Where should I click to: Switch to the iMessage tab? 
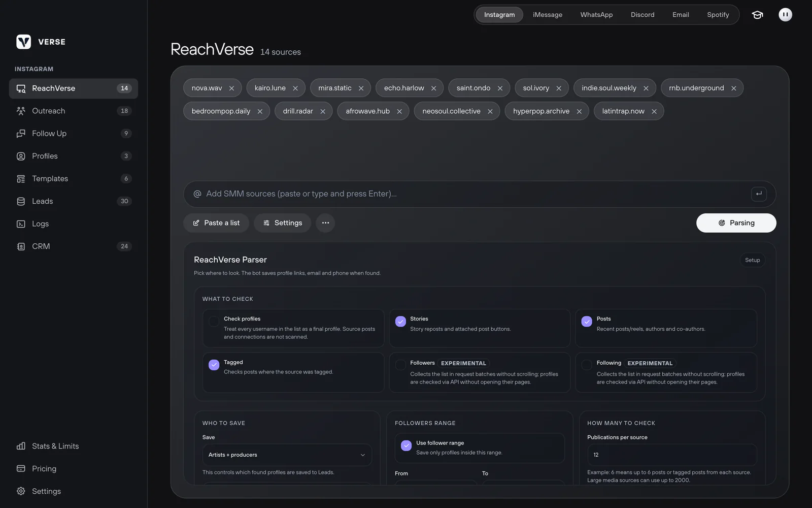548,15
